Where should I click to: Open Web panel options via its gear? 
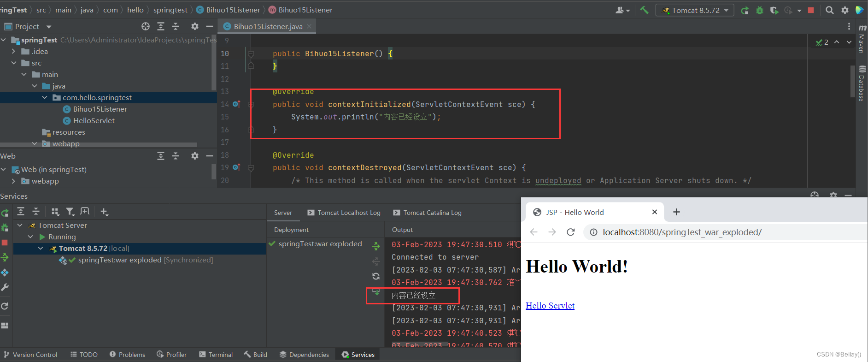(x=195, y=156)
